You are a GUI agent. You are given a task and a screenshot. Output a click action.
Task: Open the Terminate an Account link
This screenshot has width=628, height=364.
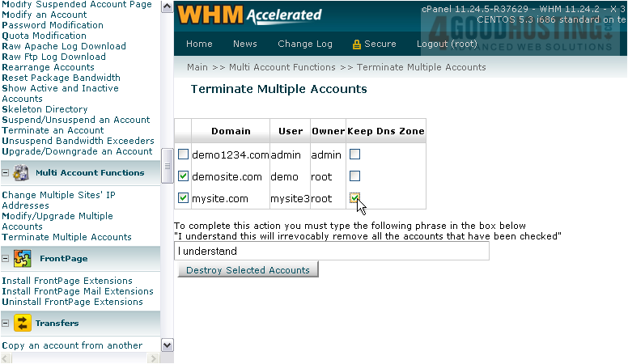coord(53,130)
